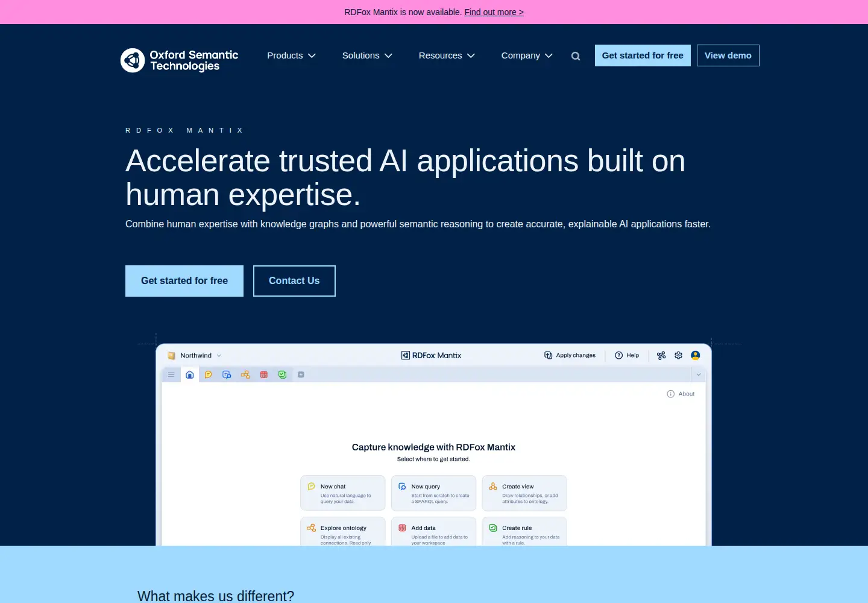
Task: Select the home tab icon in Mantix
Action: click(190, 374)
